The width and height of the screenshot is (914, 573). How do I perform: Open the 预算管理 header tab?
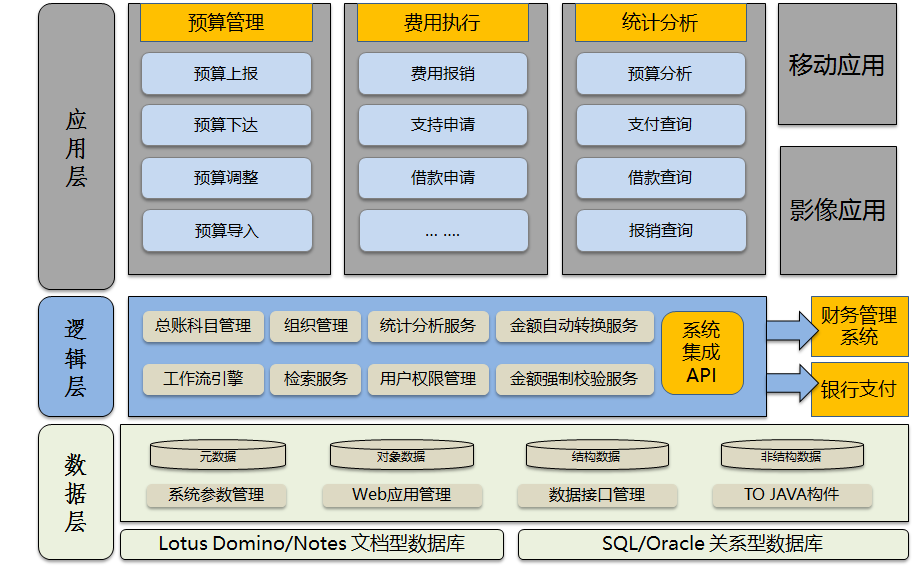click(226, 22)
